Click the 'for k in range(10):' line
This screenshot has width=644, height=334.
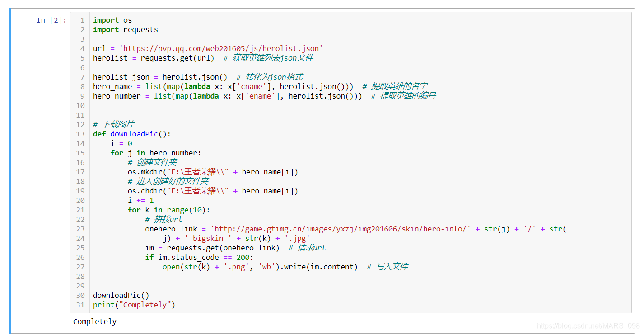tap(169, 210)
